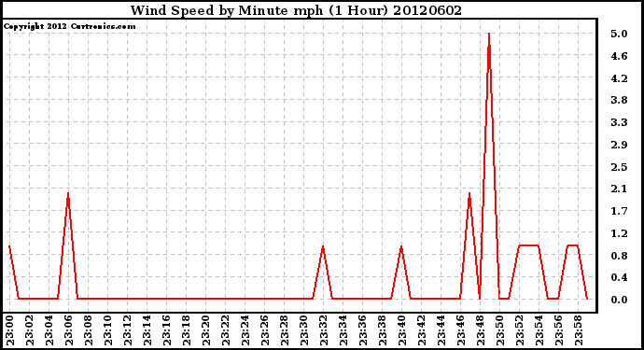
Task: Click the 1 mph peak at 23:32
Action: (323, 246)
